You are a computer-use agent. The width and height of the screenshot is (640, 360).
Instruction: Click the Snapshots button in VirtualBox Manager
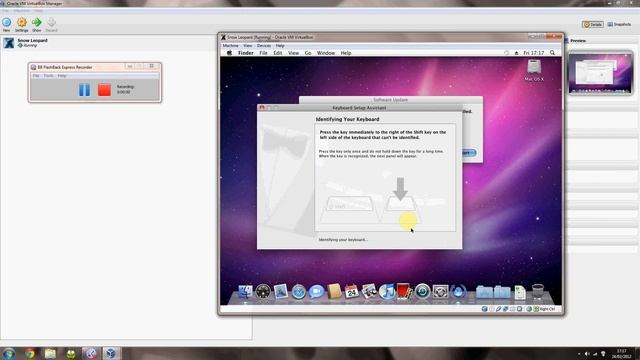[619, 24]
